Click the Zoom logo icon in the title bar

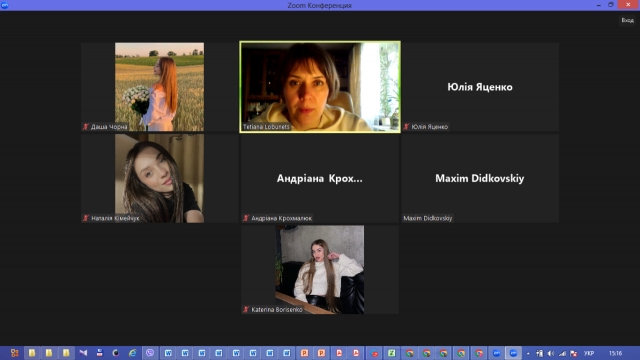5,5
